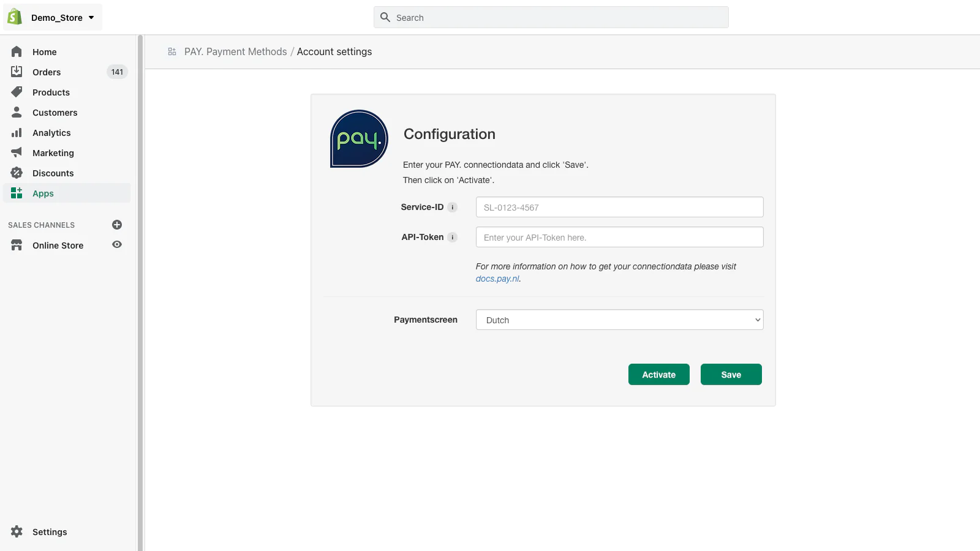This screenshot has width=980, height=551.
Task: Click the Marketing megaphone icon
Action: [x=17, y=152]
